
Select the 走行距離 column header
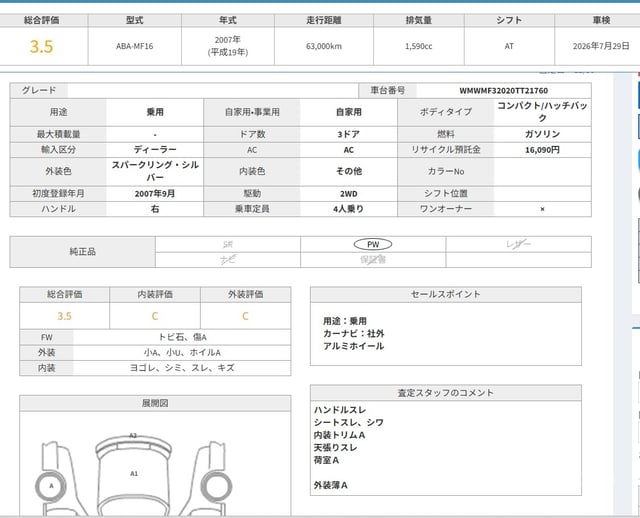click(x=322, y=20)
